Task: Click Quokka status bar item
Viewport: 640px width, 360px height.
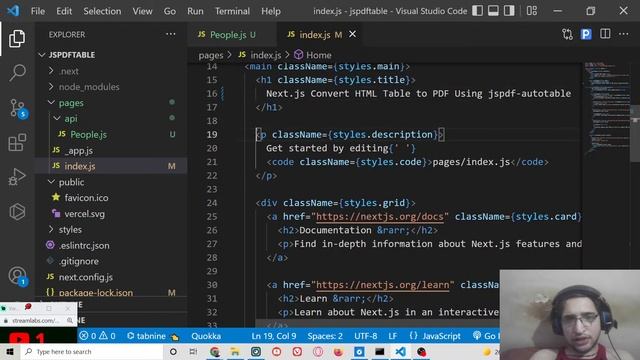Action: 206,336
